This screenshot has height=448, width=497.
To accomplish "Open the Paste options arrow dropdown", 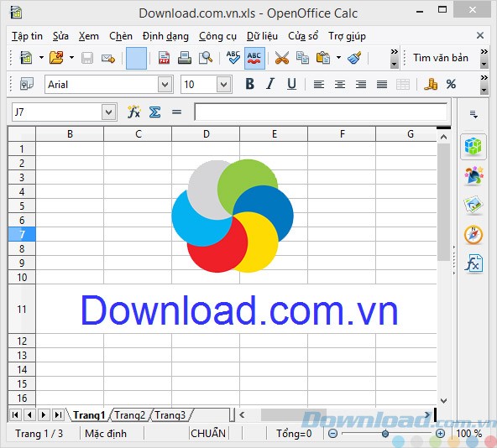I will [338, 58].
